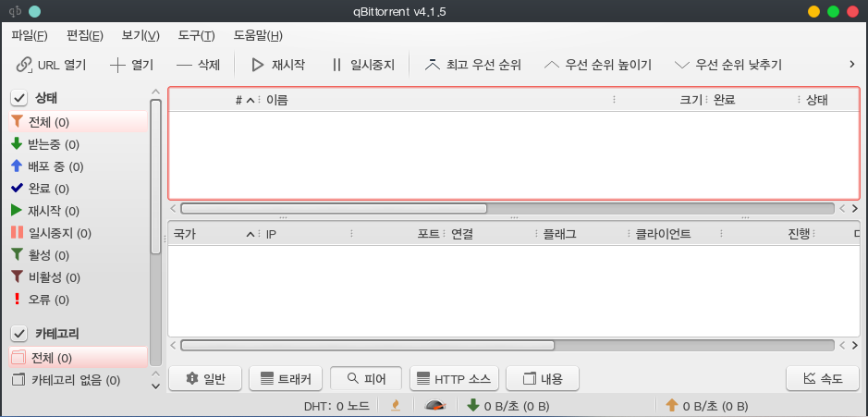
Task: Open the 도움말 menu
Action: coord(258,36)
